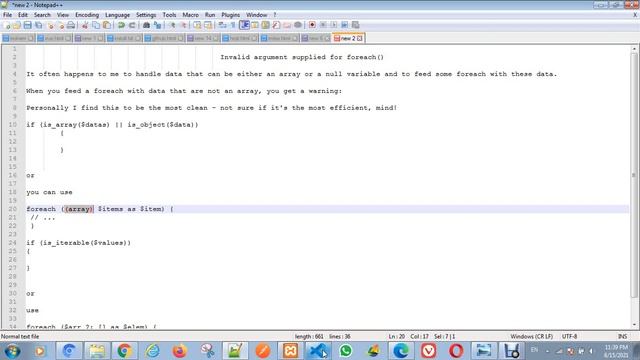
Task: Open the Run menu
Action: [x=210, y=15]
